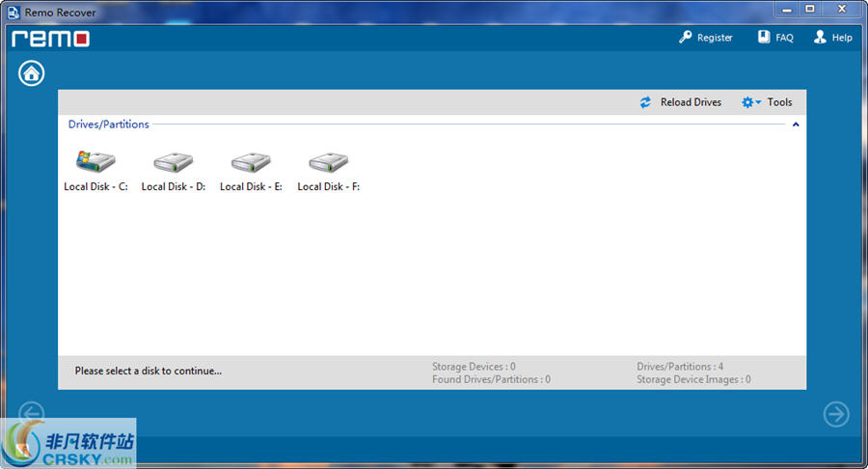Click the Drives/Partitions heading
Viewport: 868px width, 469px height.
click(108, 124)
